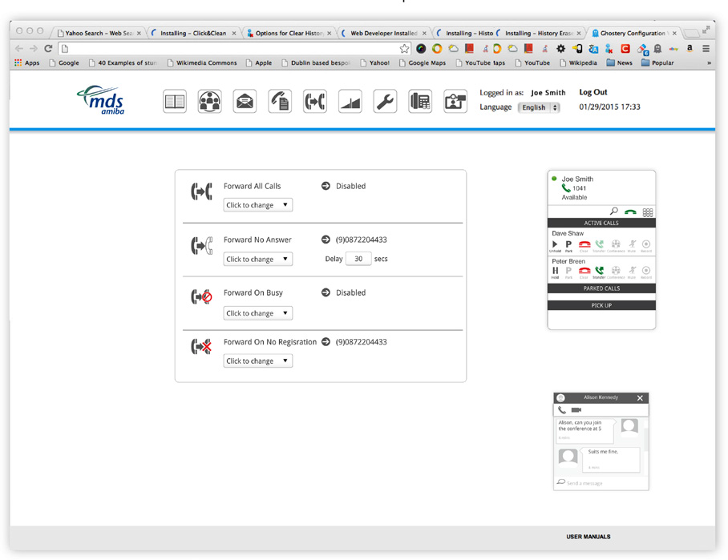The height and width of the screenshot is (560, 728).
Task: Click the Delay seconds input field
Action: pyautogui.click(x=358, y=259)
